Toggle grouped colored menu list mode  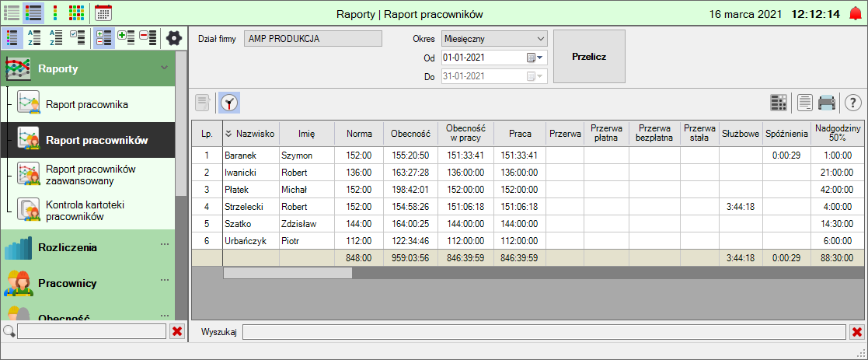point(12,37)
